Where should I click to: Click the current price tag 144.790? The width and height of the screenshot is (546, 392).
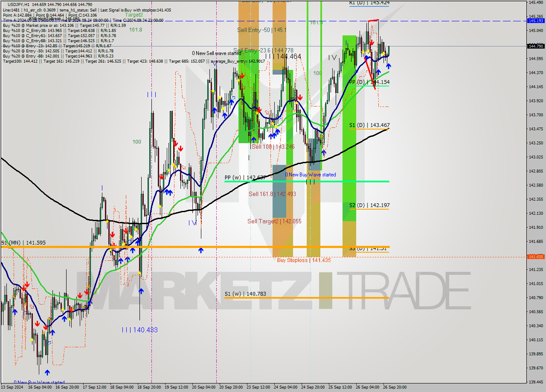536,46
